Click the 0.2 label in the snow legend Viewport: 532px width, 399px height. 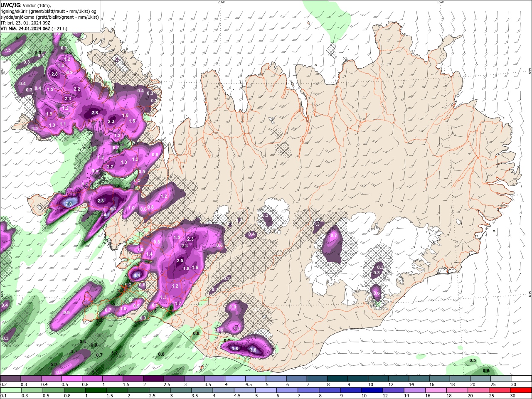[x=3, y=384]
